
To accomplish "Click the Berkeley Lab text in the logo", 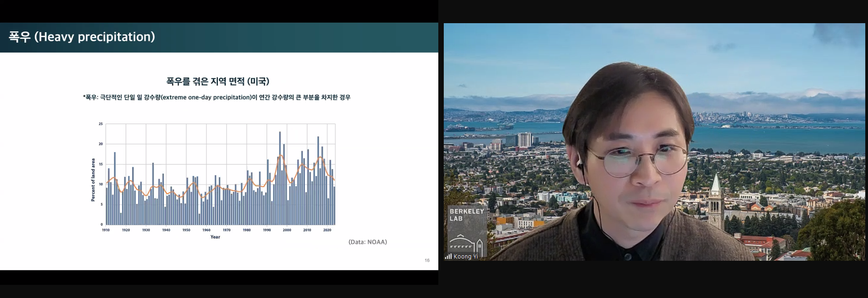I will click(466, 215).
